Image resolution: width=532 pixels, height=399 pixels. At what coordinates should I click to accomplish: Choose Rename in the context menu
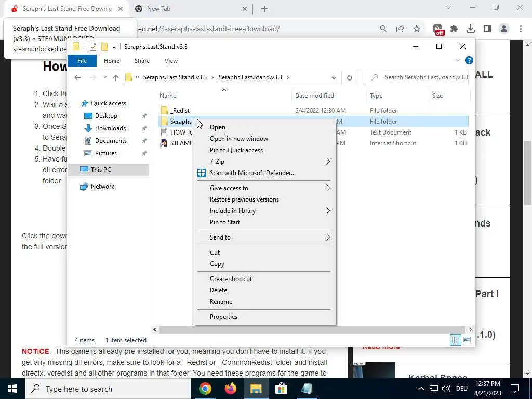221,302
